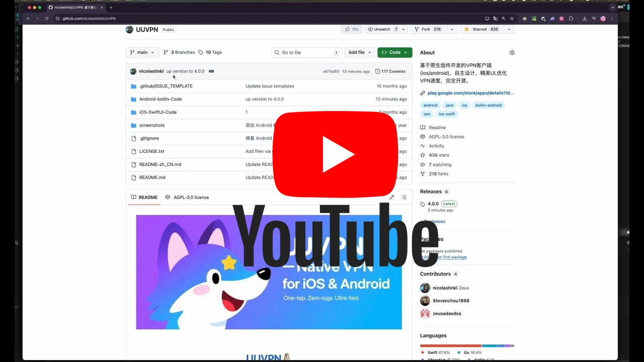Select the README tab
Screen dimensions: 644x362
point(144,197)
